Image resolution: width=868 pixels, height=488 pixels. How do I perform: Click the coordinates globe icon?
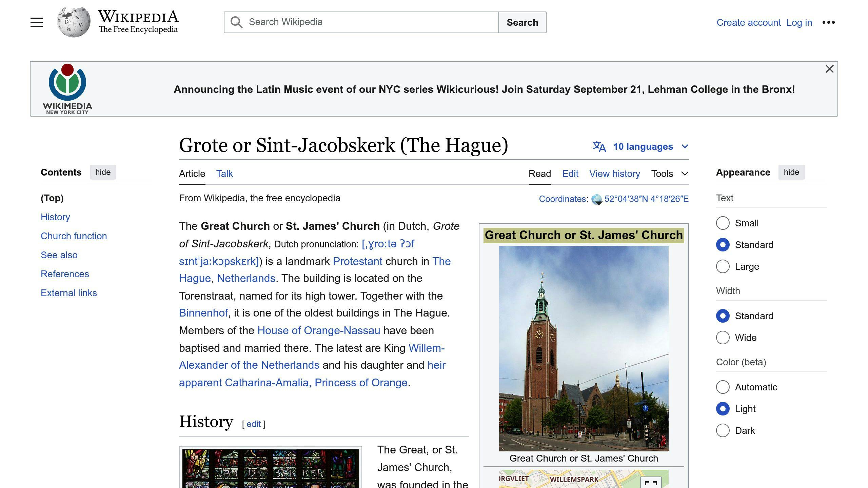point(597,199)
